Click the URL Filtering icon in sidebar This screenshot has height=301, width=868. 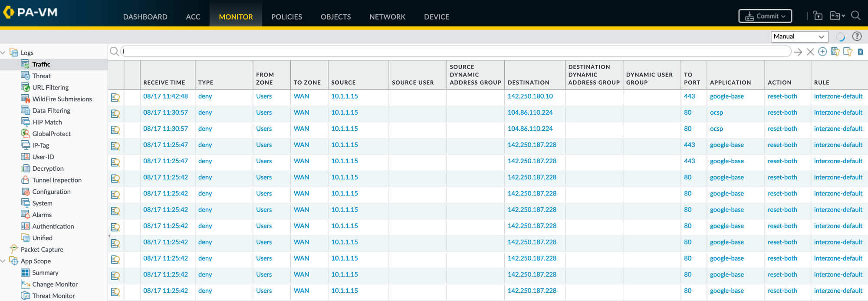tap(25, 87)
